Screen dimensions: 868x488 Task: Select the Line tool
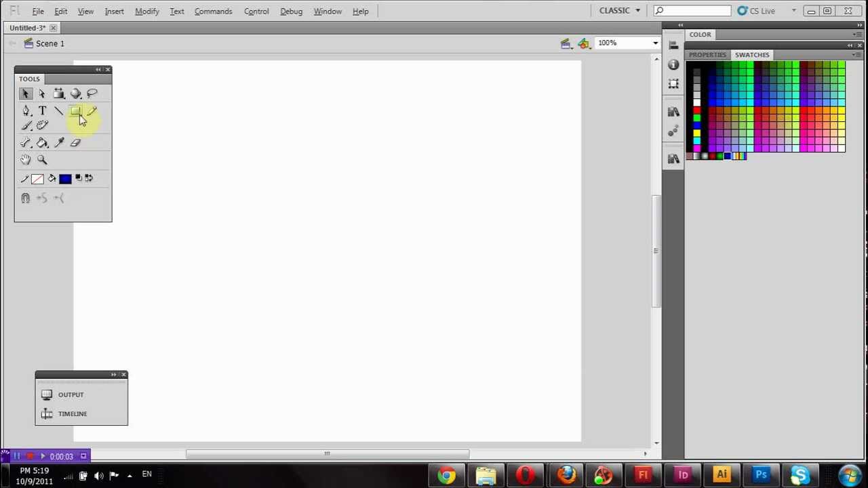[59, 111]
